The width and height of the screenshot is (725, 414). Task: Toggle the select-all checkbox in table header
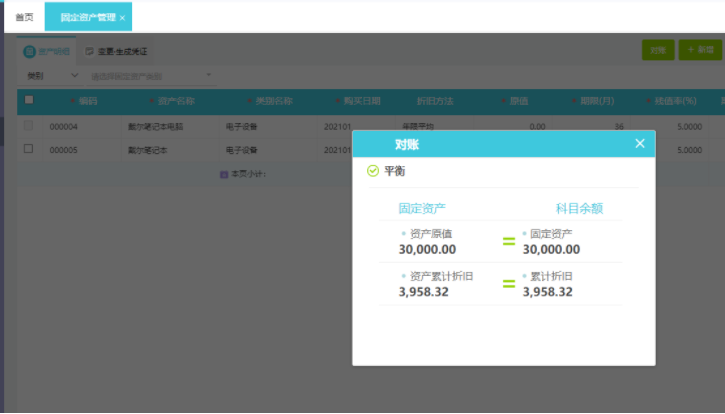(x=29, y=100)
